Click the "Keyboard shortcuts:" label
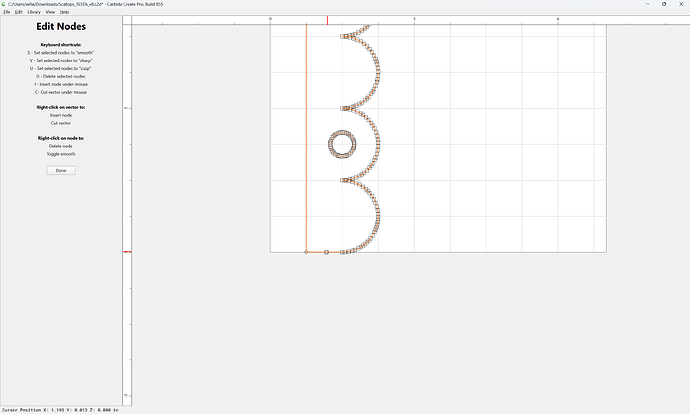Image resolution: width=690 pixels, height=414 pixels. 61,45
